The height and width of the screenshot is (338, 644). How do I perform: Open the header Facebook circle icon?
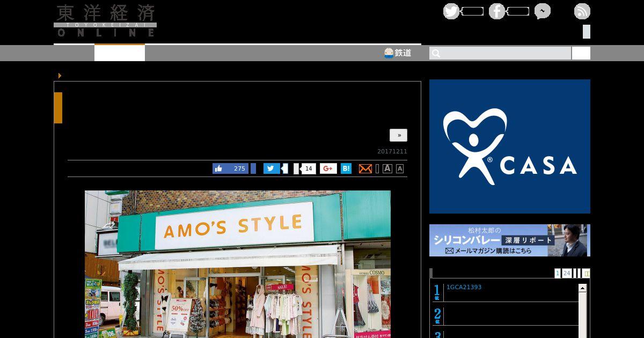click(x=497, y=11)
